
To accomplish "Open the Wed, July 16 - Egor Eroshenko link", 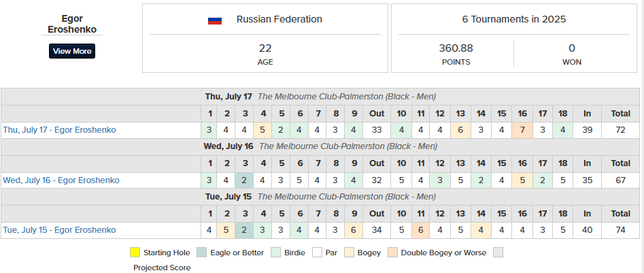I will (61, 180).
